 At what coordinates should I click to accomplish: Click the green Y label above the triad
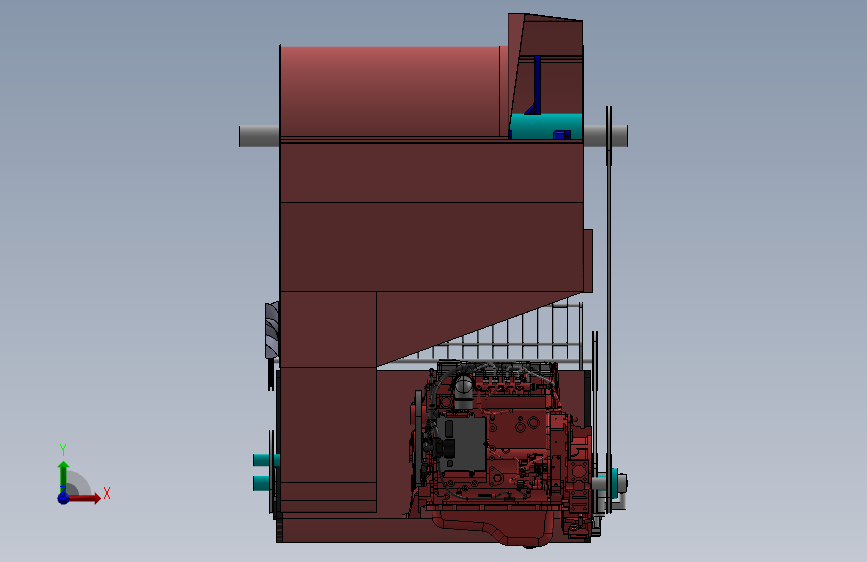coord(63,450)
